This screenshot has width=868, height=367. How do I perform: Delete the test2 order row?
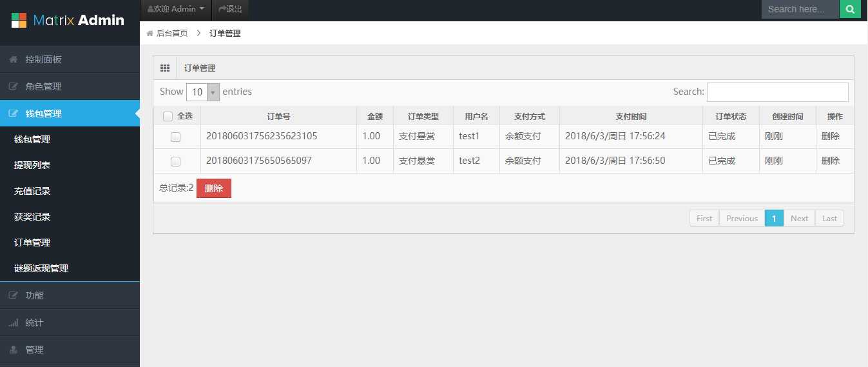point(831,161)
